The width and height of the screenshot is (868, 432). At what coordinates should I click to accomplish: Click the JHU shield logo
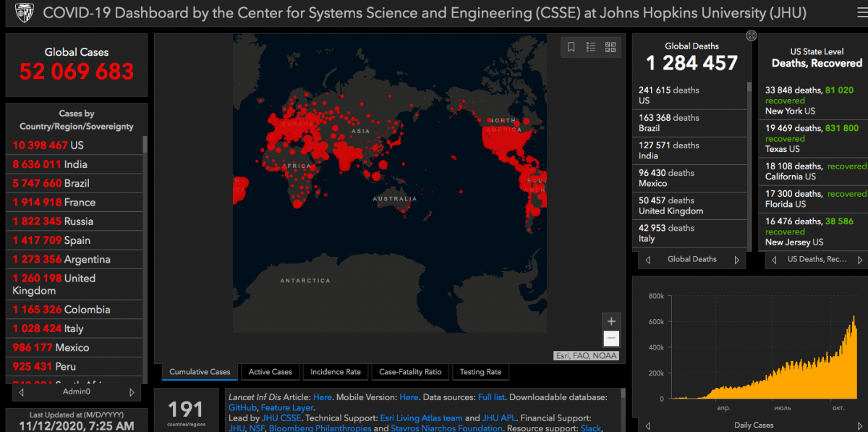pos(23,12)
